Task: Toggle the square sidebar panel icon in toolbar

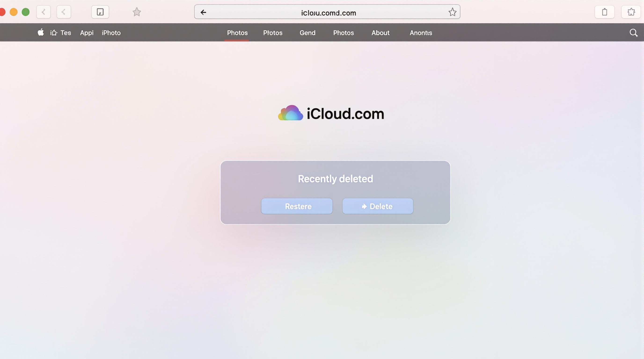Action: click(100, 12)
